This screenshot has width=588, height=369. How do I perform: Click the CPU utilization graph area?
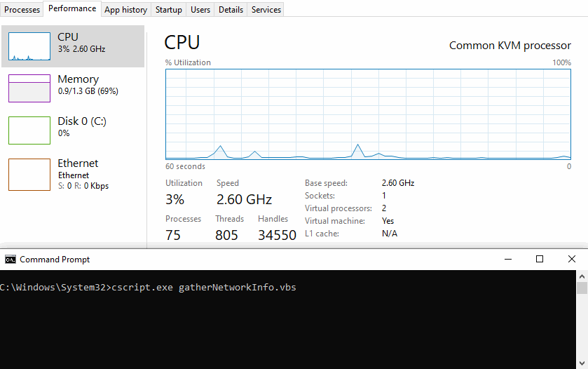pos(368,114)
